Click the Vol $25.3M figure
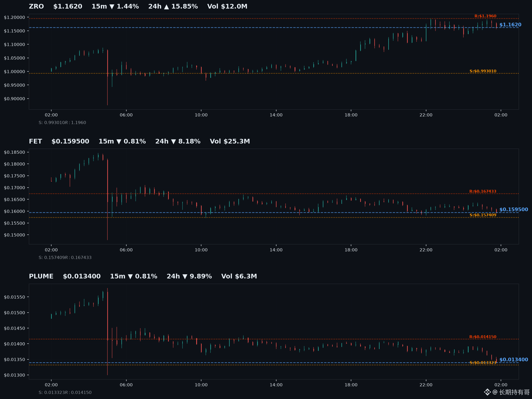Image resolution: width=532 pixels, height=399 pixels. click(x=230, y=142)
